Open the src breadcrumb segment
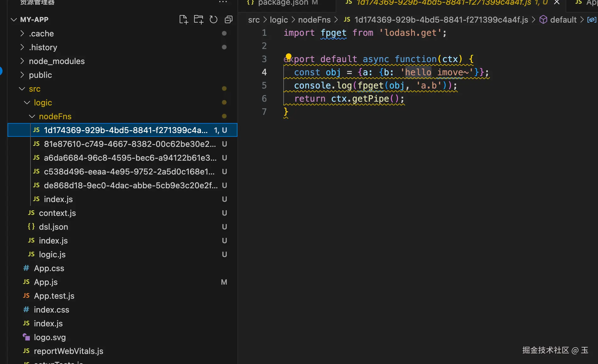Screen dimensions: 598x364 coord(254,20)
